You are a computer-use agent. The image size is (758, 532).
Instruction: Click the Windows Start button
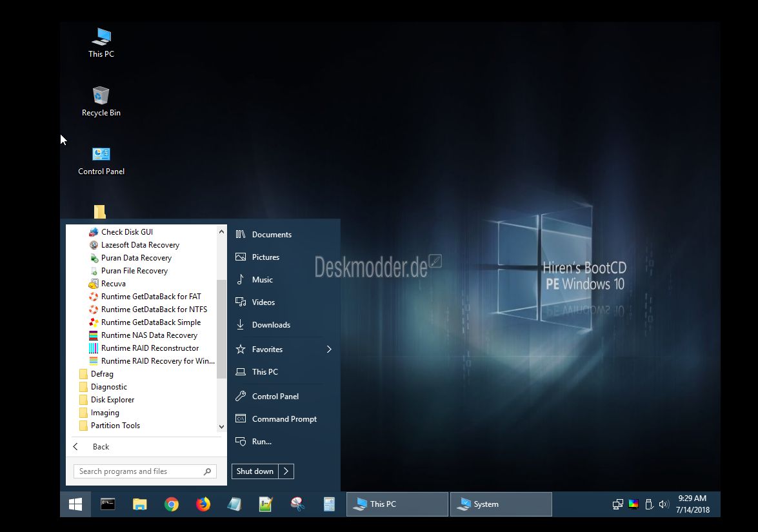pos(75,504)
